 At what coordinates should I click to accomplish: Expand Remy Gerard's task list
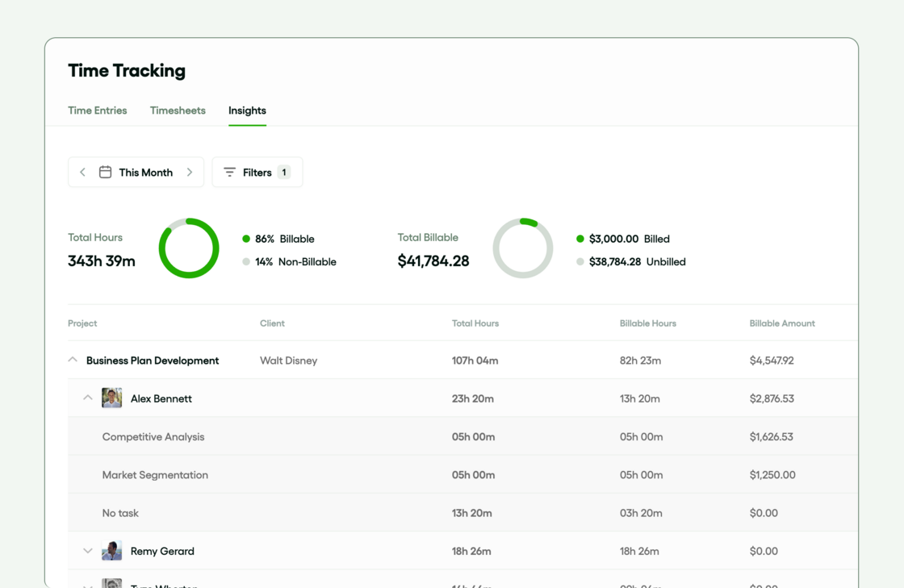(88, 550)
